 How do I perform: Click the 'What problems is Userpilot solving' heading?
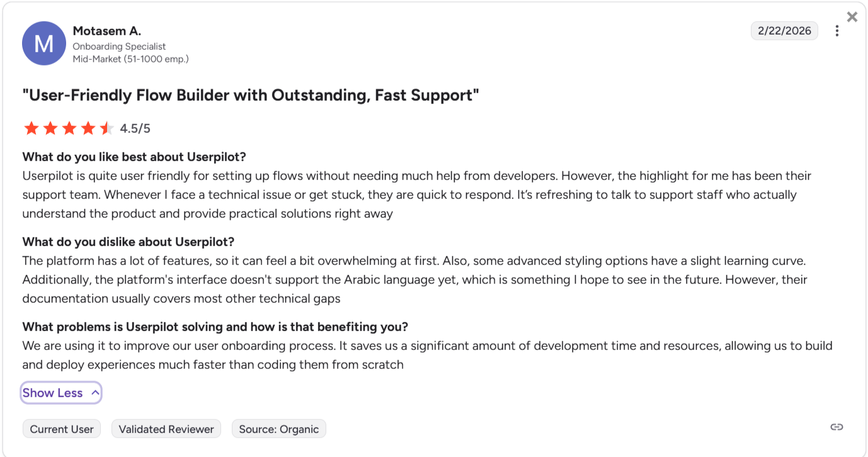pos(215,327)
